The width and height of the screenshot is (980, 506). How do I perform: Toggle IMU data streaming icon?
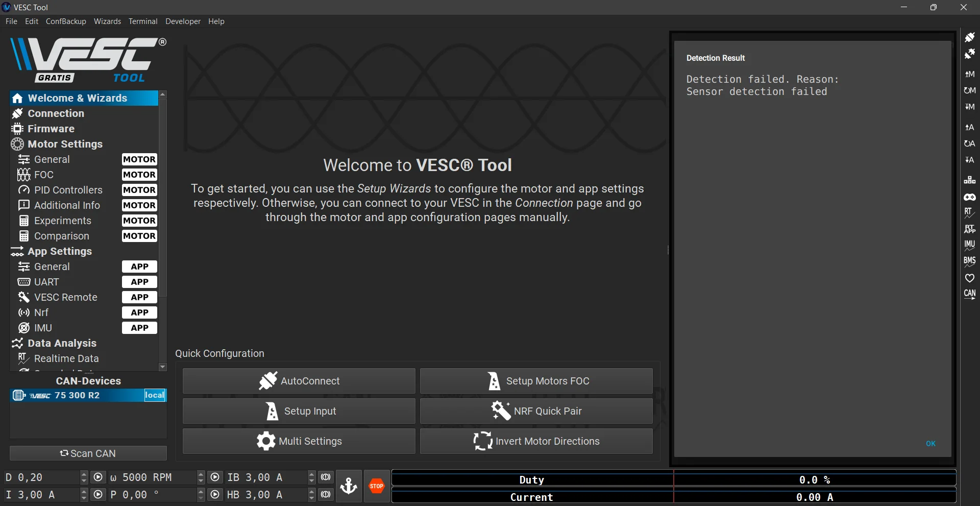pos(969,246)
